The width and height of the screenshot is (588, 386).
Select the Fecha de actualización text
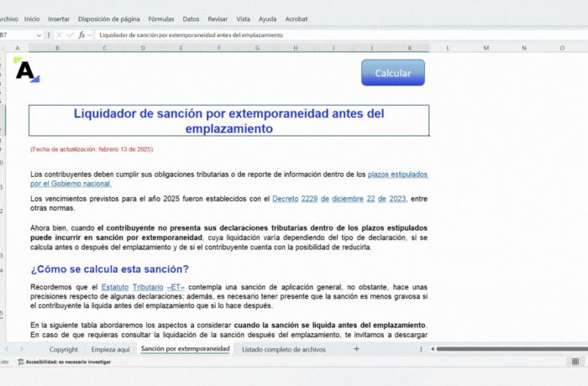[92, 149]
